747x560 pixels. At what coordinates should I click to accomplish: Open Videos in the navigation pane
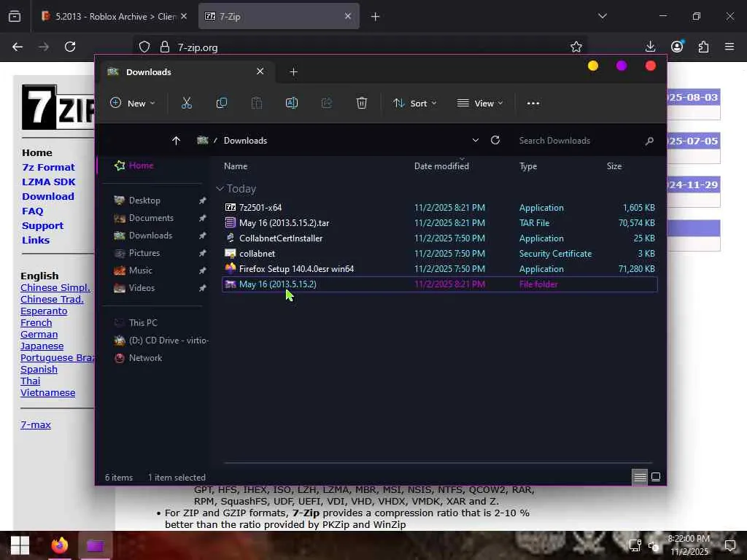point(142,287)
